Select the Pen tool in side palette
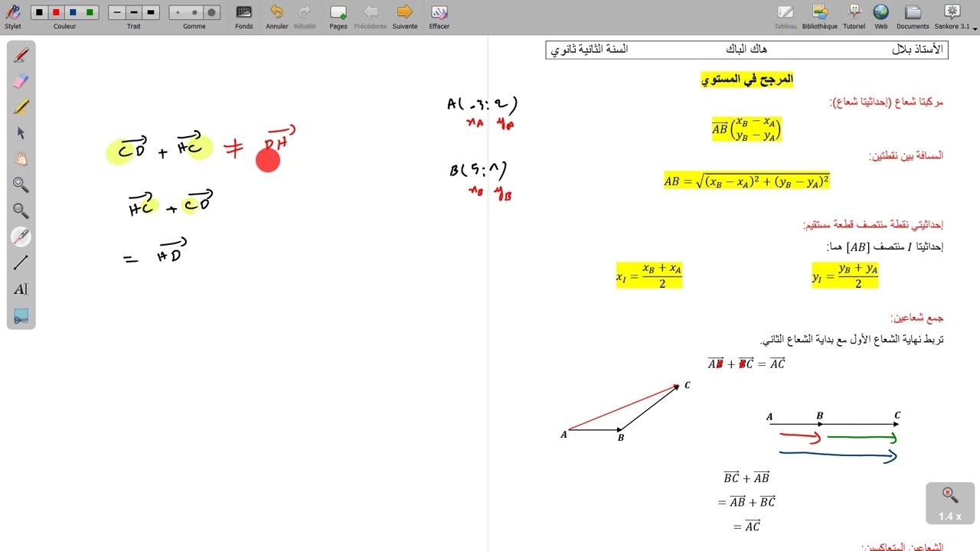This screenshot has width=980, height=551. (21, 55)
